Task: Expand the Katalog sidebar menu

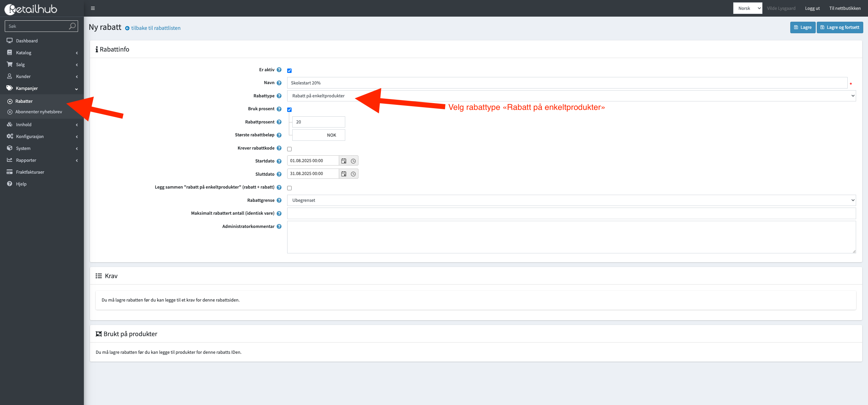Action: 24,53
